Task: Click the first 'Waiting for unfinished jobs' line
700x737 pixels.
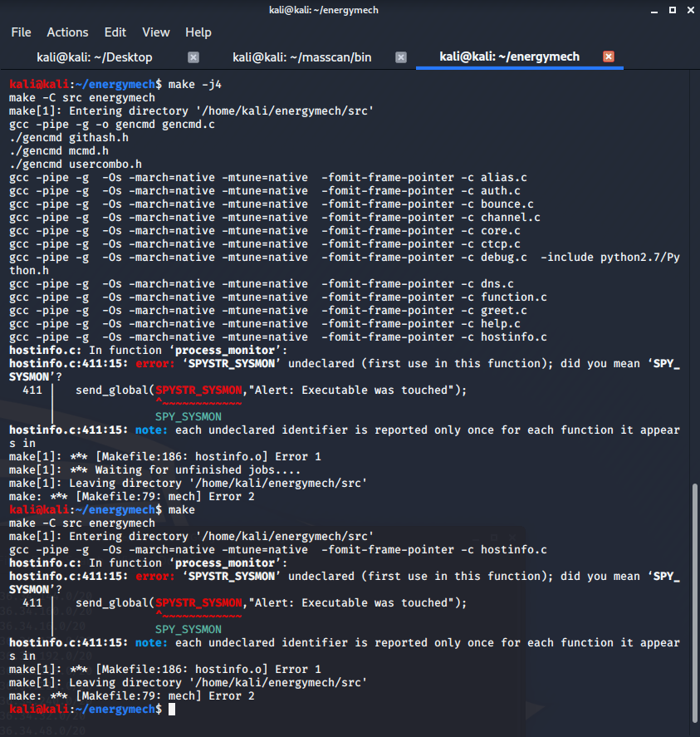Action: pyautogui.click(x=154, y=470)
